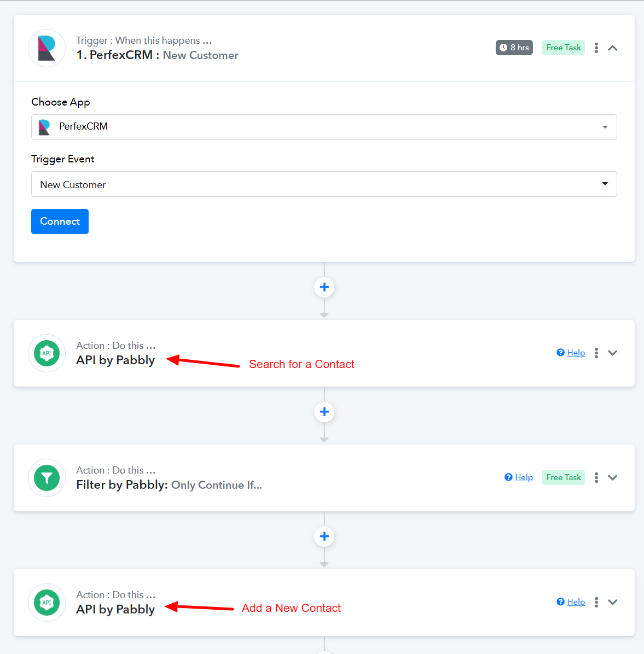Click the Filter by Pabbly funnel icon

(47, 478)
